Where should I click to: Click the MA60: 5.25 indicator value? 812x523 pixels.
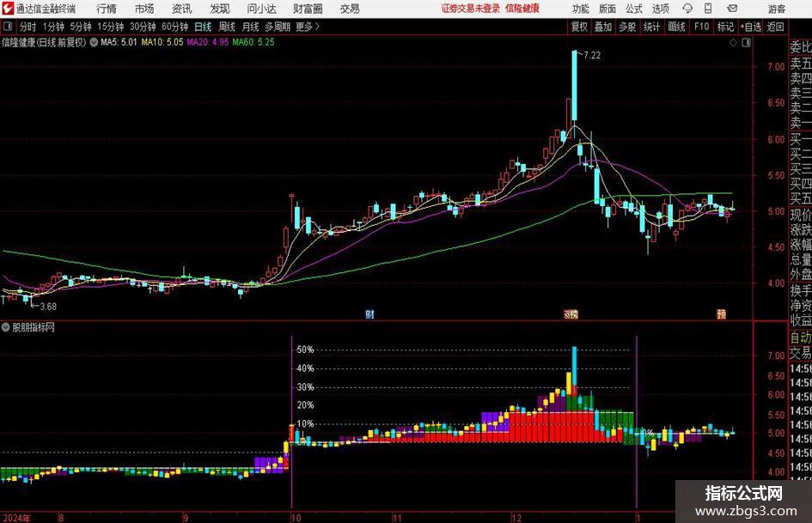[x=253, y=42]
